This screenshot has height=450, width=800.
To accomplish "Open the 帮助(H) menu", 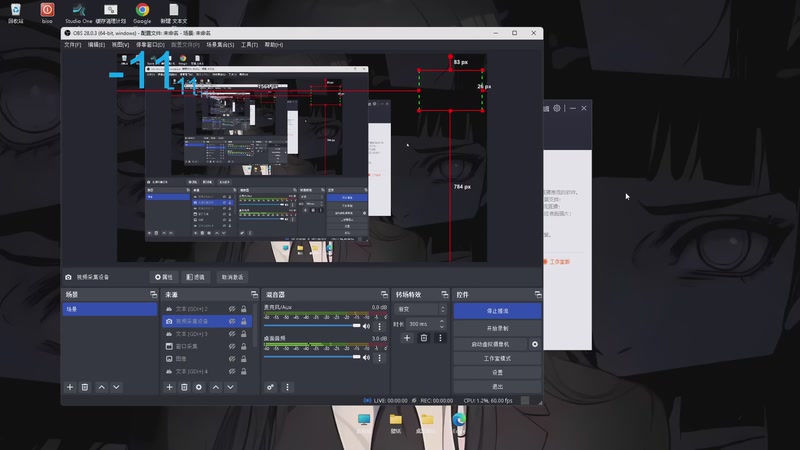I will pyautogui.click(x=274, y=45).
